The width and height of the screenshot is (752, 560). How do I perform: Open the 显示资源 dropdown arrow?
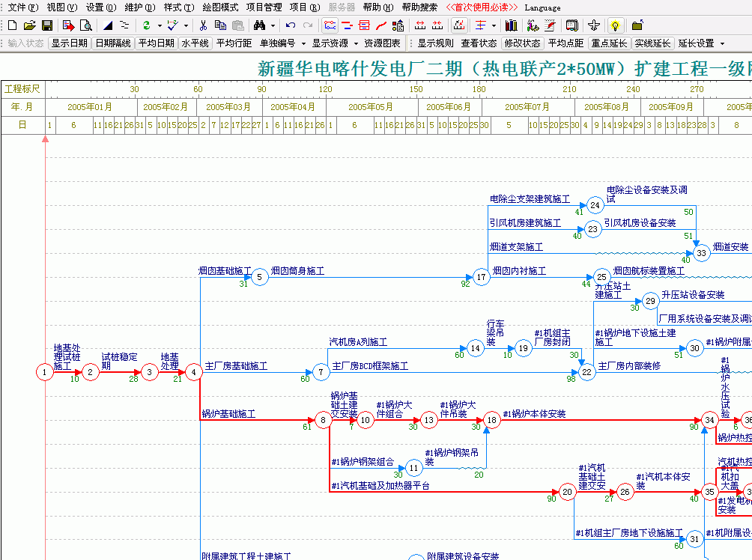[356, 43]
